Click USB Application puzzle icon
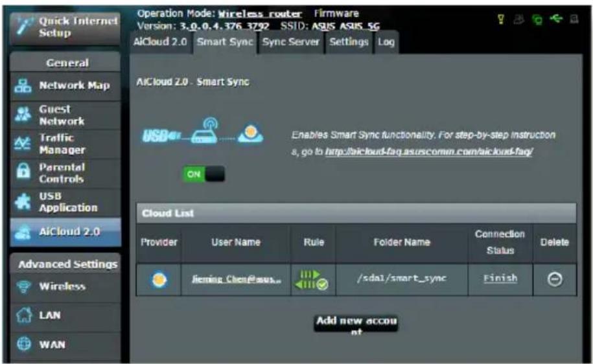The height and width of the screenshot is (364, 593). tap(23, 201)
